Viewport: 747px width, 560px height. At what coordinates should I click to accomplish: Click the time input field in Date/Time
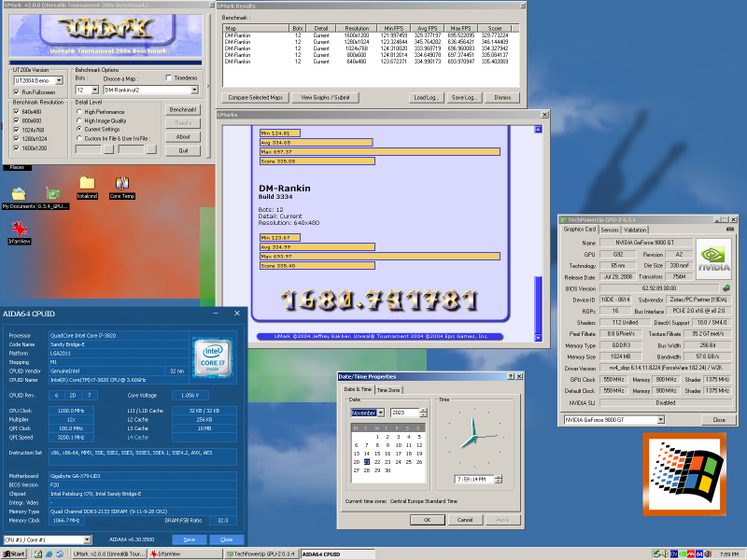click(x=474, y=479)
